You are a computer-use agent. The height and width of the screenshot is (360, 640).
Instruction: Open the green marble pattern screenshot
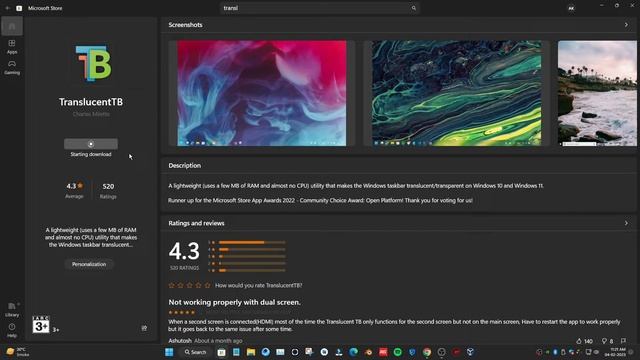click(x=456, y=93)
